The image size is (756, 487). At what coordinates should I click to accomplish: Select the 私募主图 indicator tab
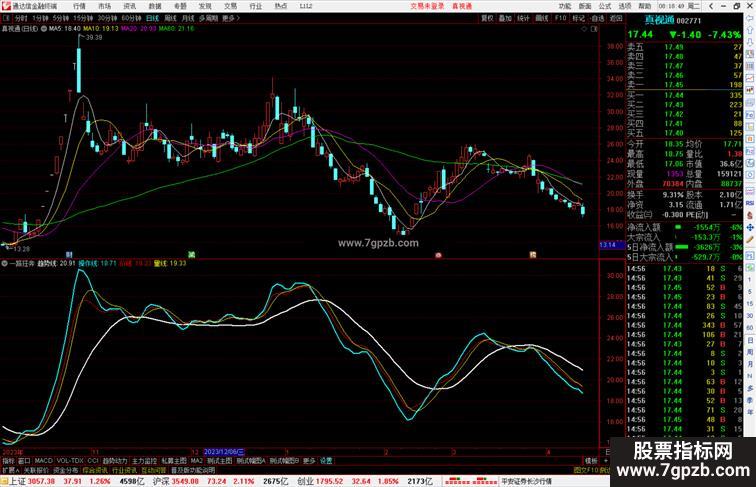tap(174, 460)
